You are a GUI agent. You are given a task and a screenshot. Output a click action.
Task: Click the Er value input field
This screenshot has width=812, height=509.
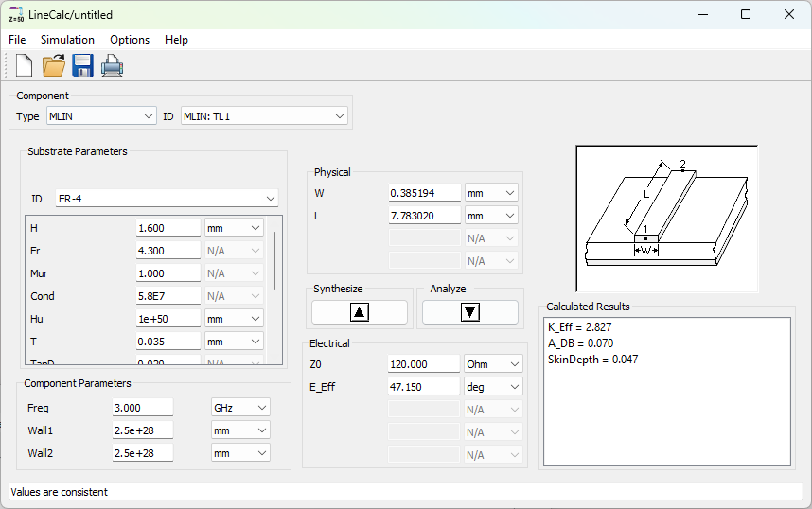coord(168,251)
